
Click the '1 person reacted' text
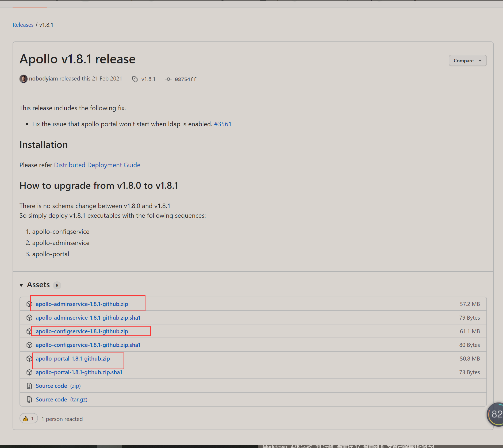pyautogui.click(x=62, y=419)
